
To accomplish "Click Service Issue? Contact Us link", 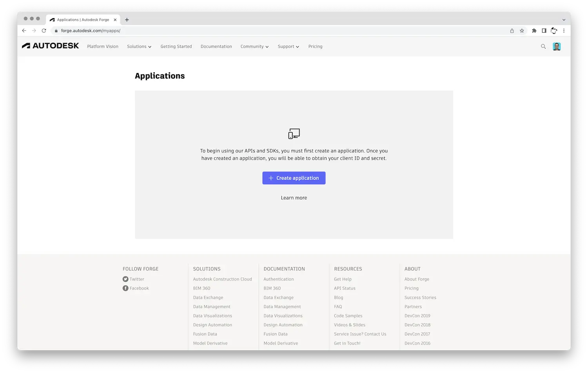I will click(x=360, y=334).
